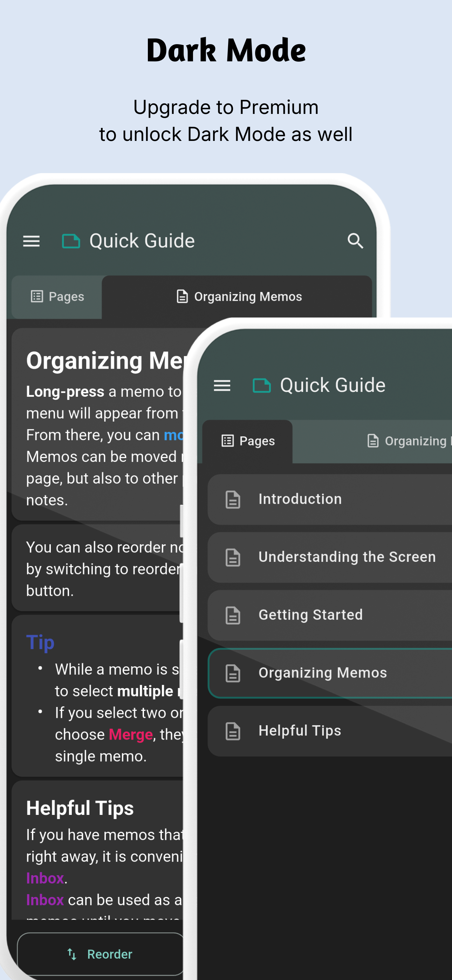Click the document icon beside Getting Started
The height and width of the screenshot is (980, 452).
[233, 615]
